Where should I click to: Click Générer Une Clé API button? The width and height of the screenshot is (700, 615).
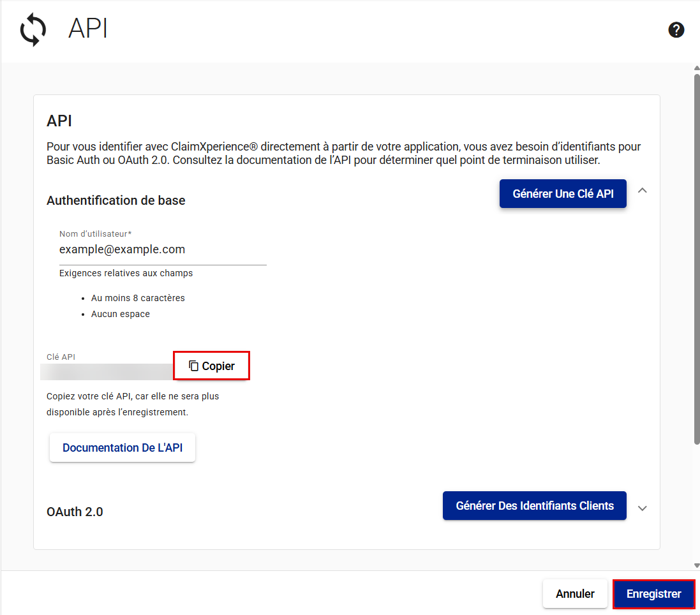click(x=563, y=194)
